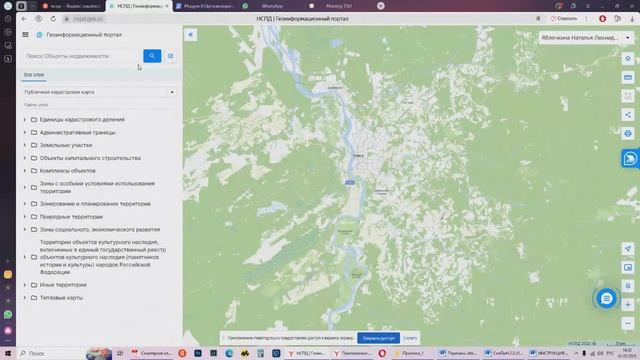The width and height of the screenshot is (640, 360).
Task: Open the search filter icon next to search
Action: [171, 56]
